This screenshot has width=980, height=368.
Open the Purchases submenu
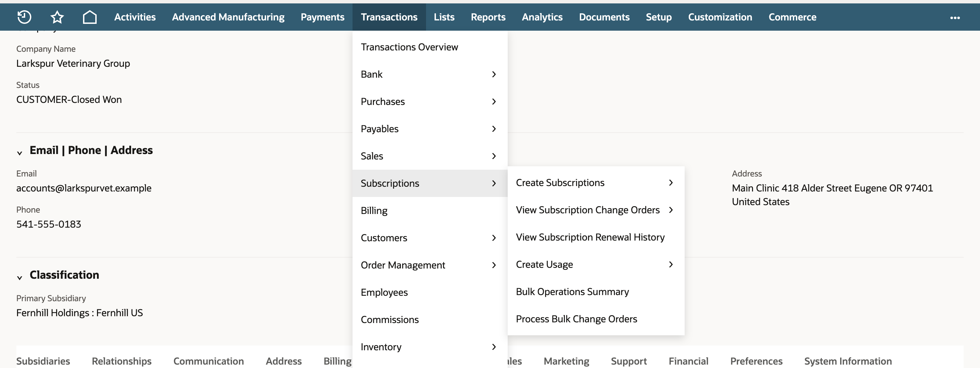(430, 102)
